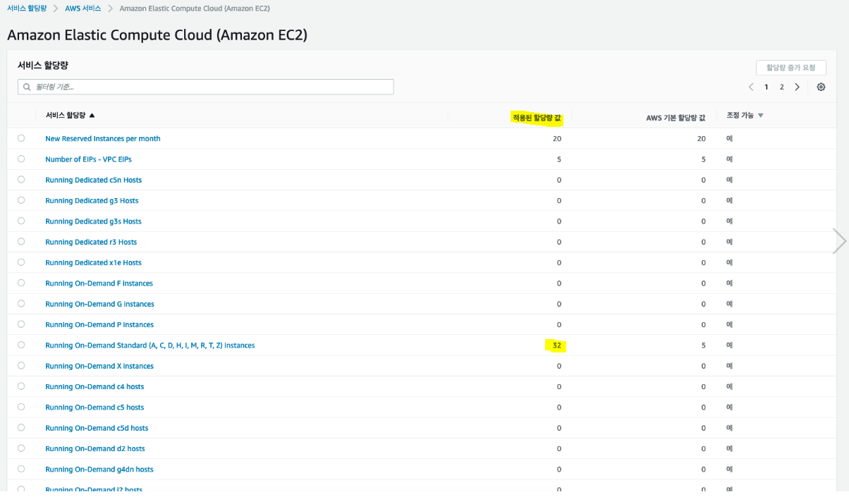This screenshot has width=849, height=504.
Task: Open Running On-Demand X instances link
Action: click(99, 366)
